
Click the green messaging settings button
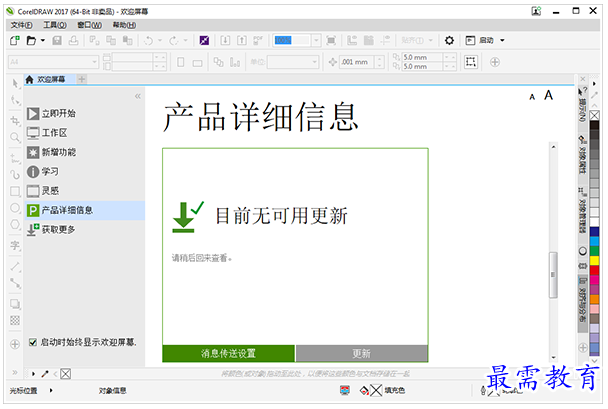coord(228,354)
